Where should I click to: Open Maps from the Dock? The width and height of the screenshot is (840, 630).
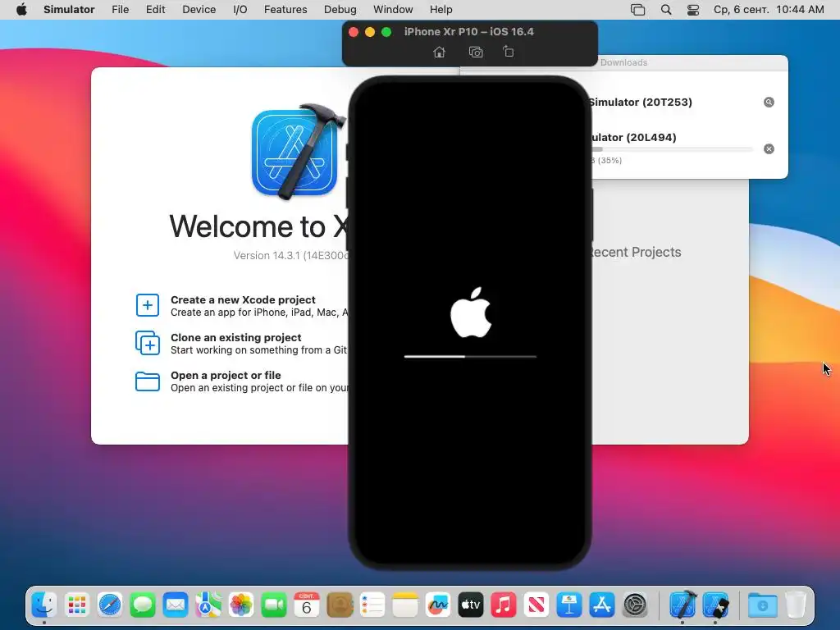point(208,605)
